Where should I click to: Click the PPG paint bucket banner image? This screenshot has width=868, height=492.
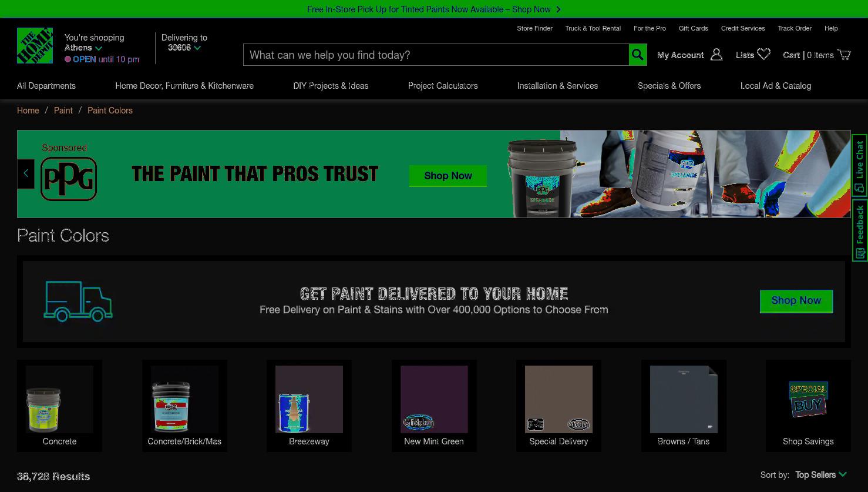[x=543, y=178]
